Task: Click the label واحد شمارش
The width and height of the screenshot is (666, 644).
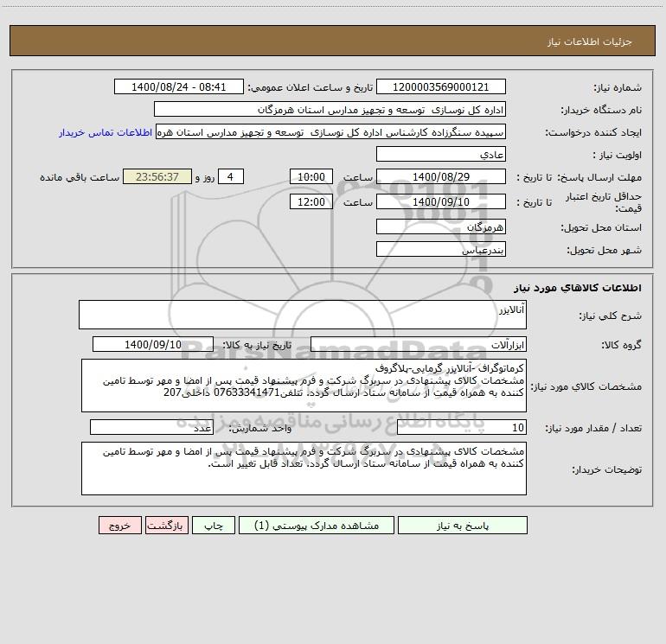Action: click(x=260, y=428)
